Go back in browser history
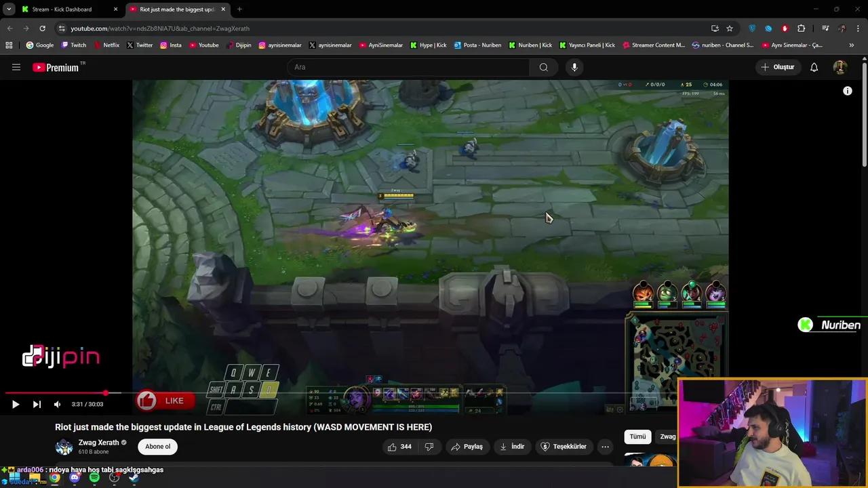 (9, 28)
